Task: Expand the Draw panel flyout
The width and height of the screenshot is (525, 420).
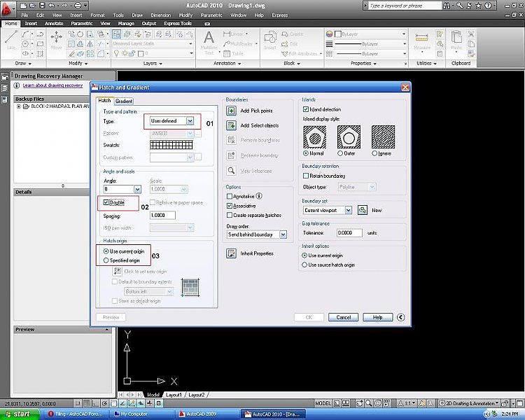Action: (23, 63)
